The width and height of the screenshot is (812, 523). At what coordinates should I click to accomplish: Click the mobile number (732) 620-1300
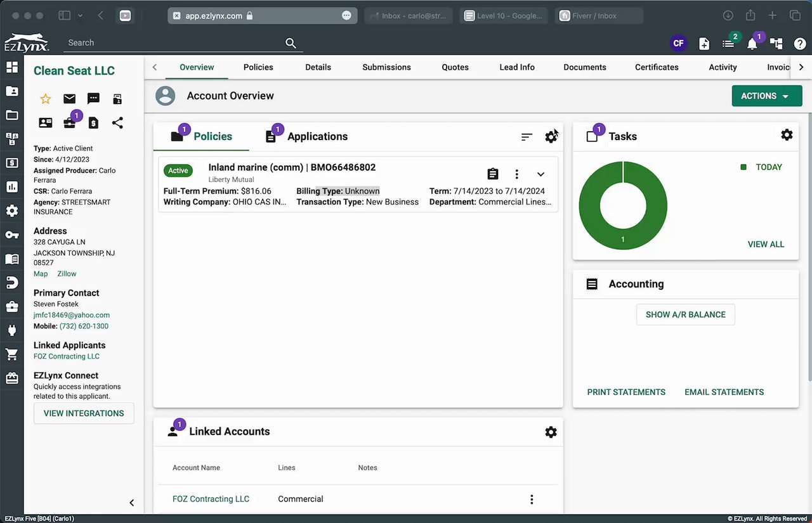coord(84,326)
